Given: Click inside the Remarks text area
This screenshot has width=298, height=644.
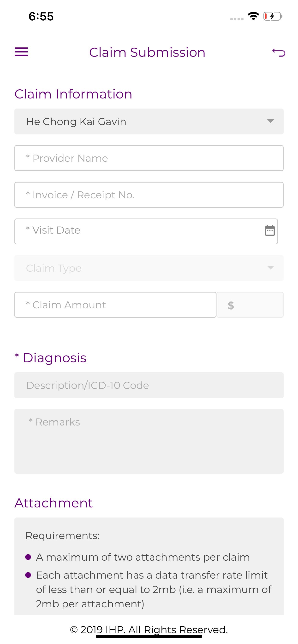Looking at the screenshot, I should tap(149, 441).
